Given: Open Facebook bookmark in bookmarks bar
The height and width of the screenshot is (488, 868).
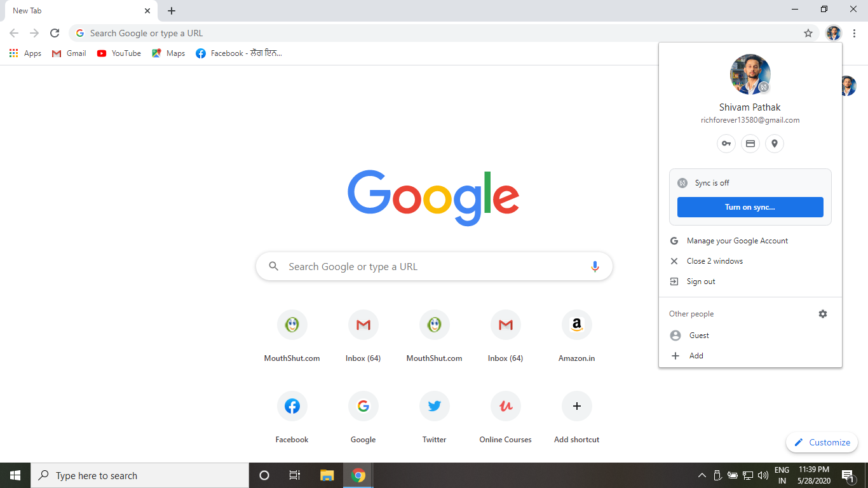Looking at the screenshot, I should [x=239, y=53].
